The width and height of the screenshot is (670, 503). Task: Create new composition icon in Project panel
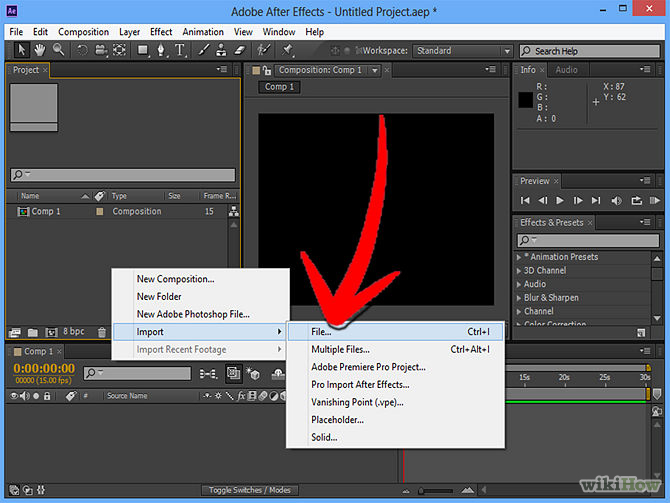point(51,332)
